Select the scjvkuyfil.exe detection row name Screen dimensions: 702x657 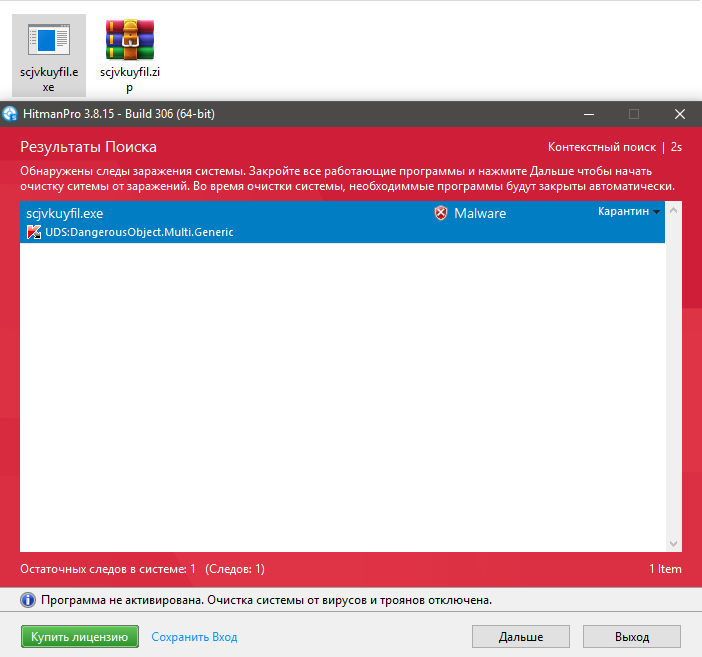(x=64, y=213)
